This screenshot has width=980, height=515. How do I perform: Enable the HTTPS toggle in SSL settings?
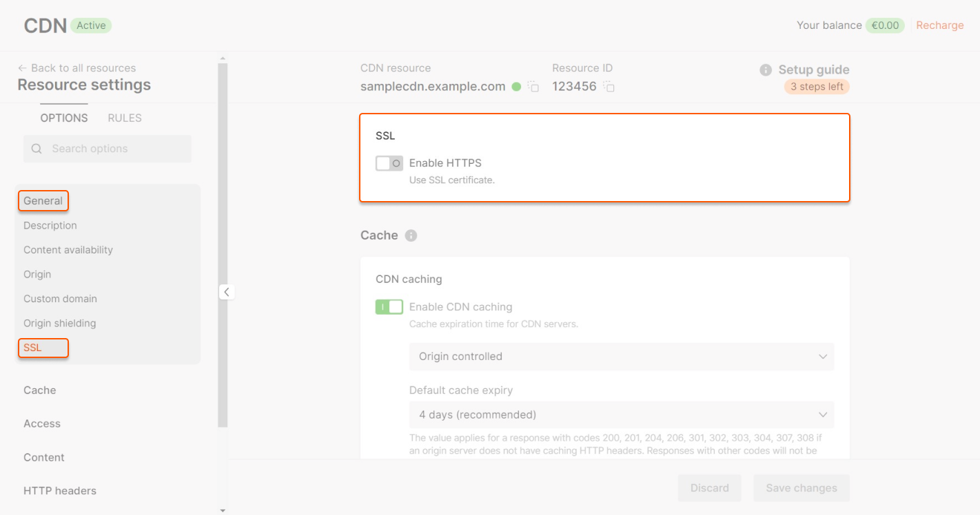[389, 162]
